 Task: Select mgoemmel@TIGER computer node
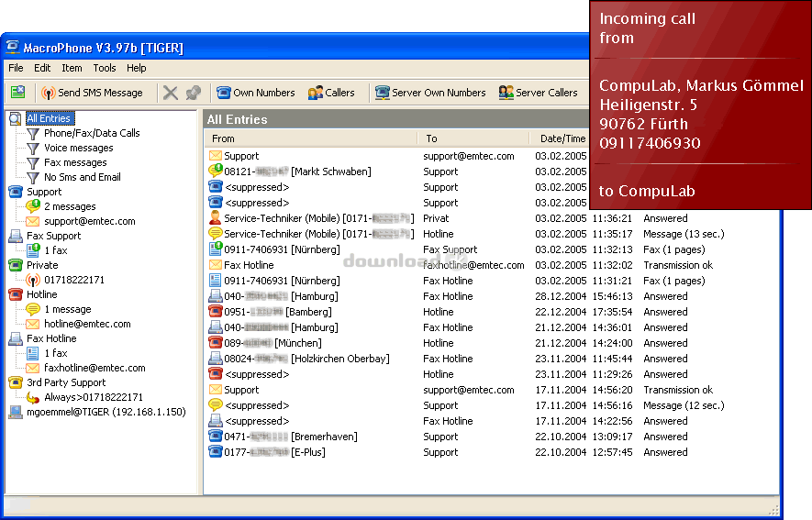pos(106,412)
